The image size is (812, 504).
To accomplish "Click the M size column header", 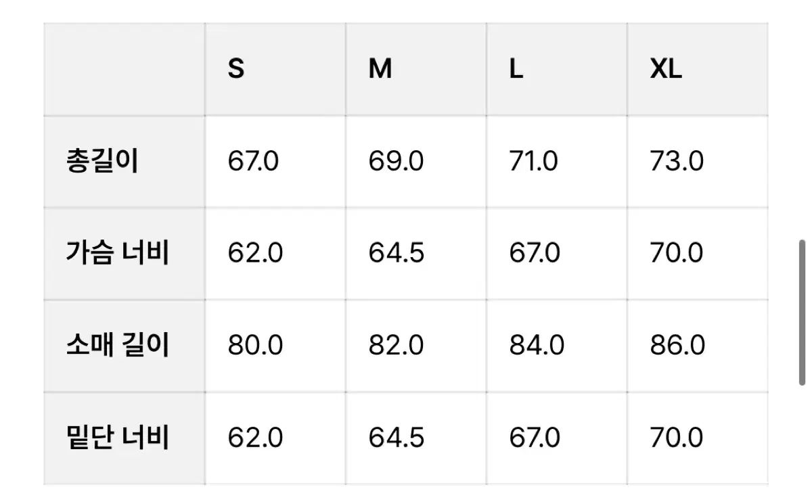I will [380, 69].
